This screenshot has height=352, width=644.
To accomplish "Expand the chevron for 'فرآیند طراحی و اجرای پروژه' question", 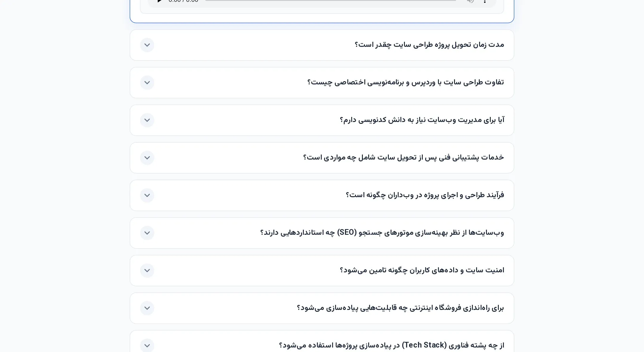I will click(147, 195).
